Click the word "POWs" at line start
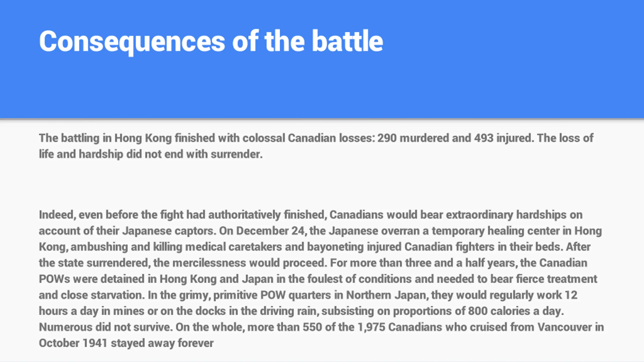 [54, 279]
